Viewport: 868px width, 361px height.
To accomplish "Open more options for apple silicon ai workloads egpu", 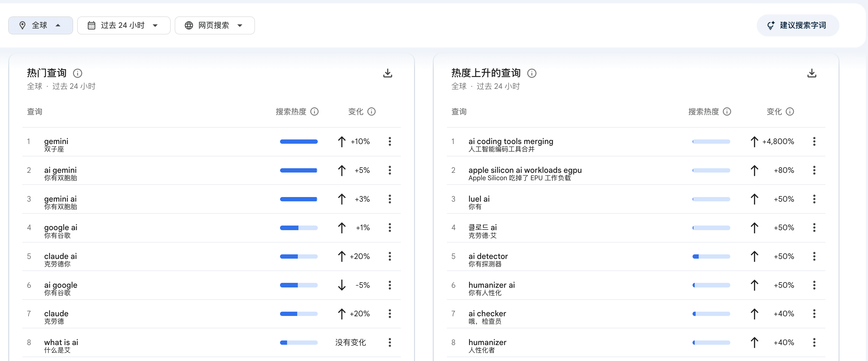I will (x=814, y=170).
